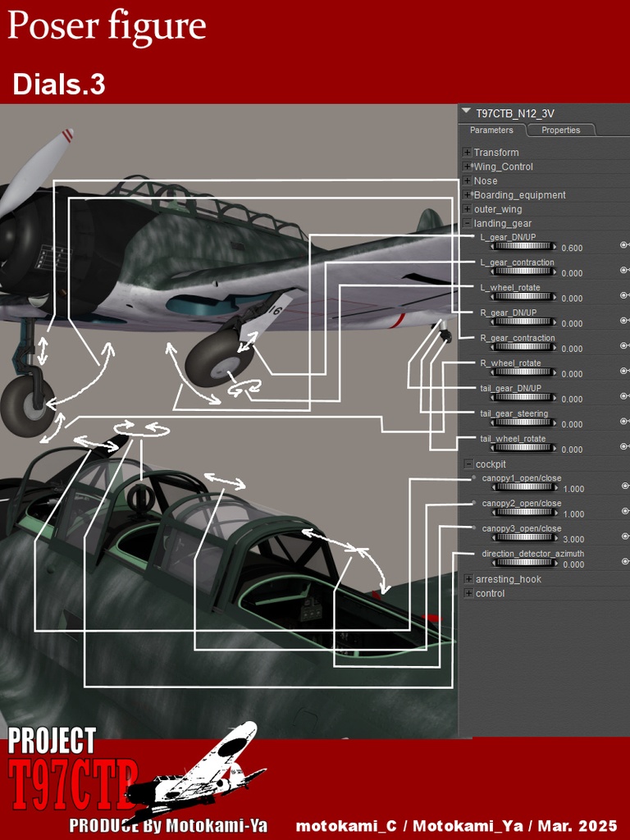Click the canopy3_open/close dial

pyautogui.click(x=524, y=538)
